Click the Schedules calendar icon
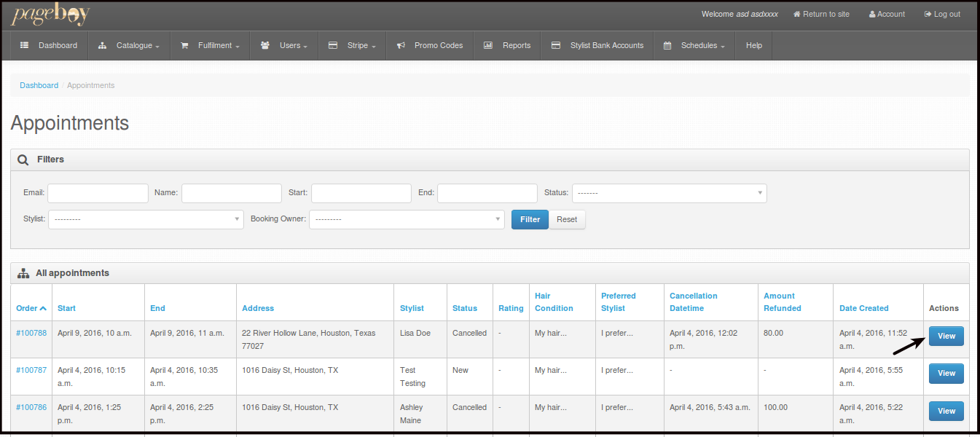 [667, 45]
